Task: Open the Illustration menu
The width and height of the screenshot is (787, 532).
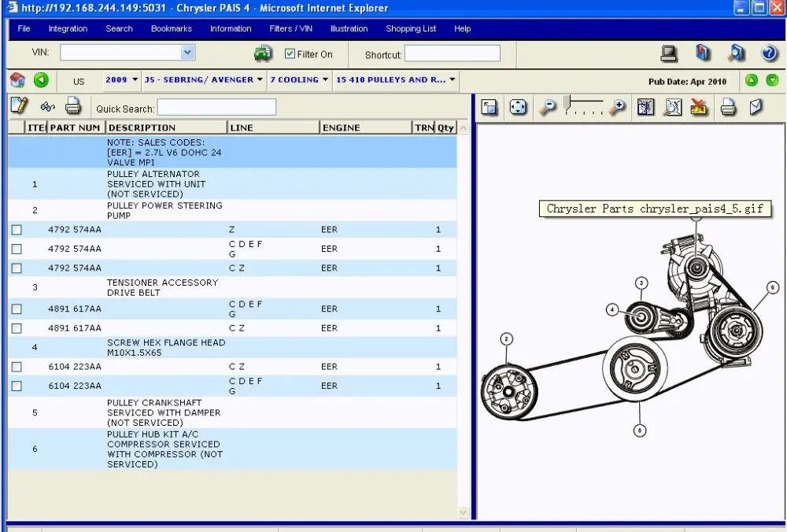Action: click(349, 28)
